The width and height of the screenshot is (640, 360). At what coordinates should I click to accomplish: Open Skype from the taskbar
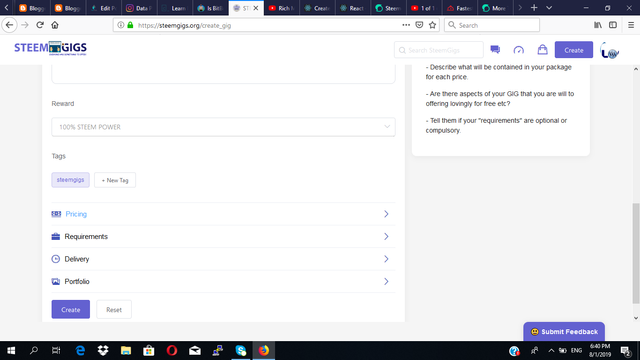pyautogui.click(x=241, y=350)
